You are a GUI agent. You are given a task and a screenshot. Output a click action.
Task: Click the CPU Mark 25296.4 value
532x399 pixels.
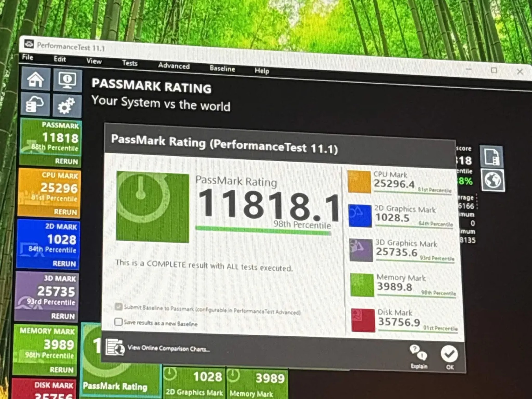pyautogui.click(x=394, y=184)
